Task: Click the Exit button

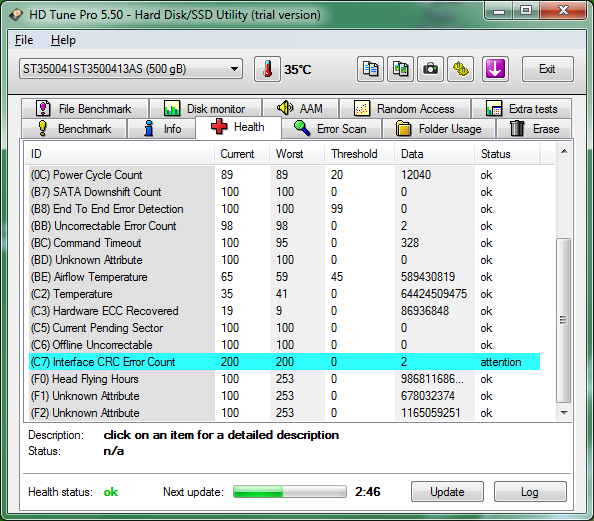Action: click(x=548, y=69)
